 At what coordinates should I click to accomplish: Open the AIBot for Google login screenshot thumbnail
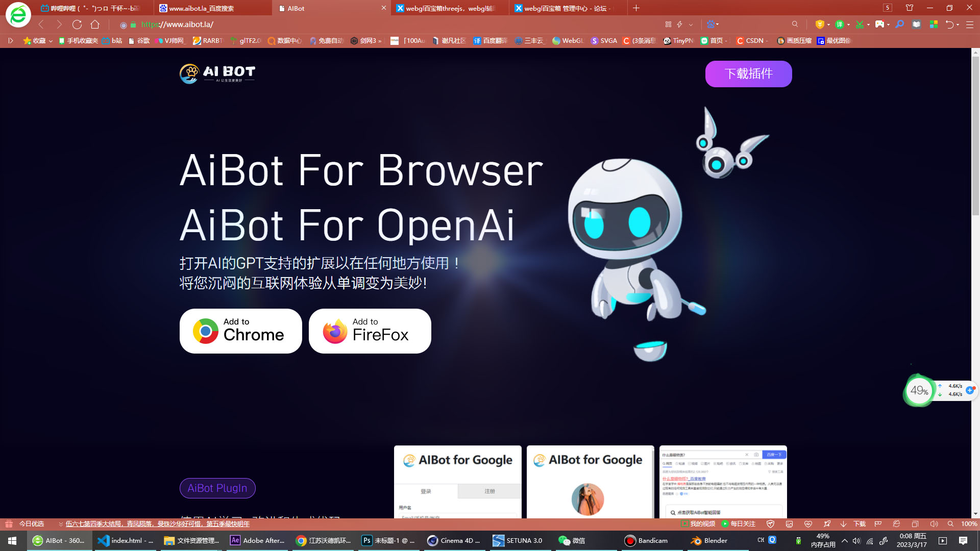(x=458, y=482)
